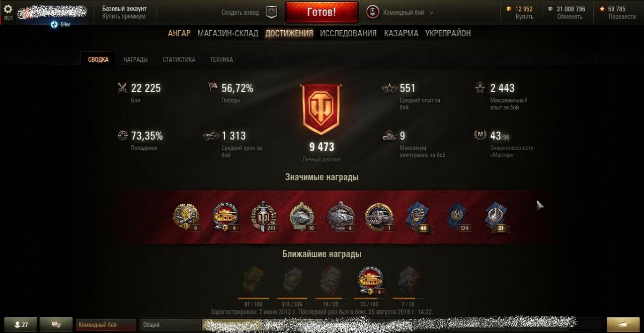
Task: Click the upcoming award with 73 / 100 progress
Action: pos(370,281)
